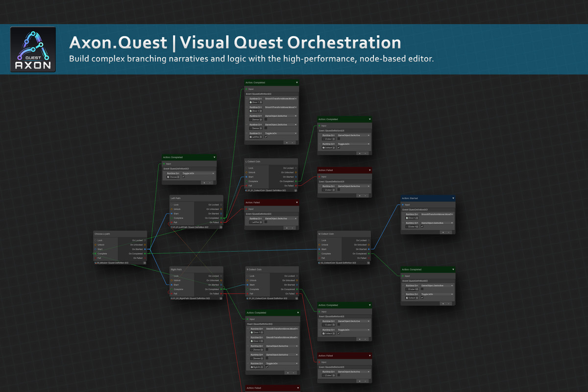Click Start port on L Collect Coin node
The image size is (588, 392).
point(246,177)
